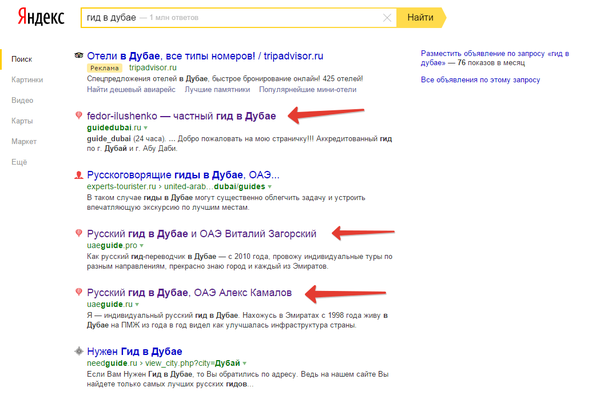Open Популярнейшие мини-отели sitelink
600x399 pixels.
coord(308,90)
